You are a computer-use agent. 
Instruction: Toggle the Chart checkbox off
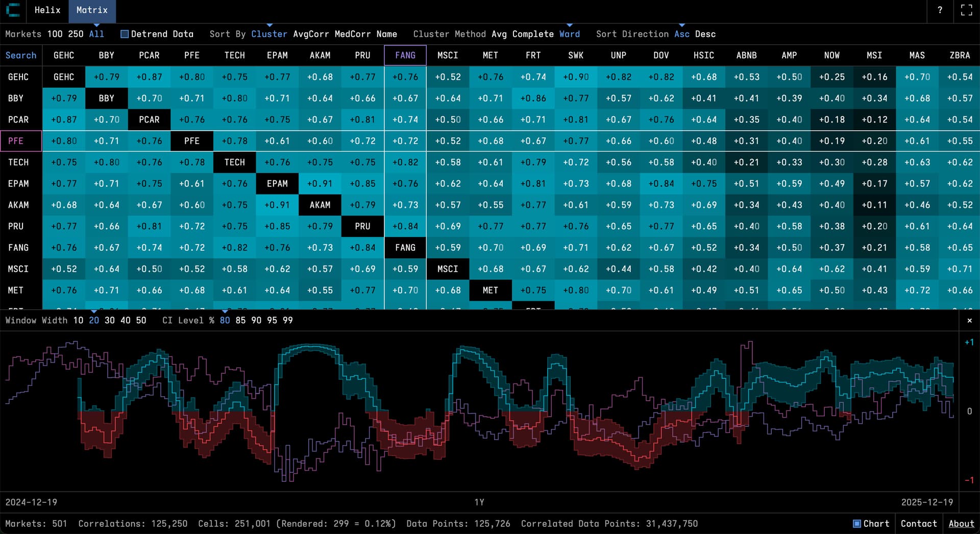click(x=857, y=524)
